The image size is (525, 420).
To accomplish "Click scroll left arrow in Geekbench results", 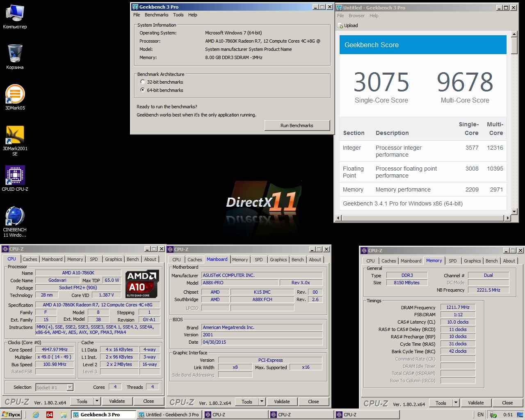I will pos(338,218).
